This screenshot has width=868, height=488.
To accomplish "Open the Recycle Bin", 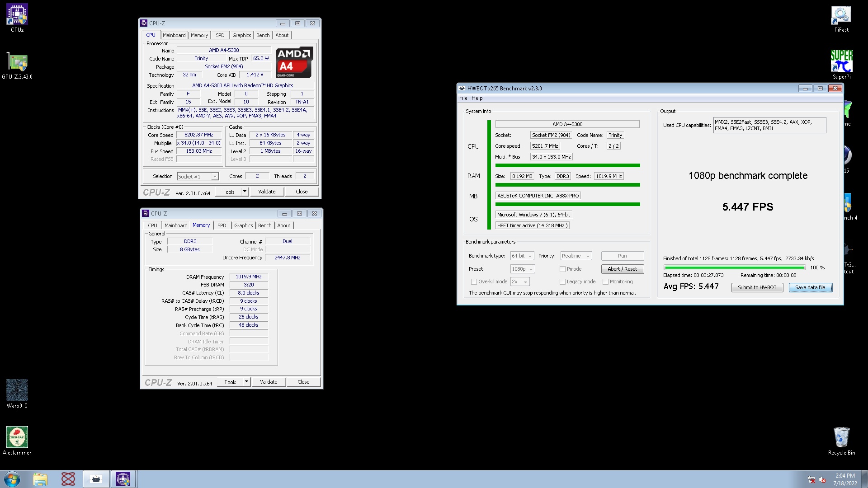I will (841, 441).
